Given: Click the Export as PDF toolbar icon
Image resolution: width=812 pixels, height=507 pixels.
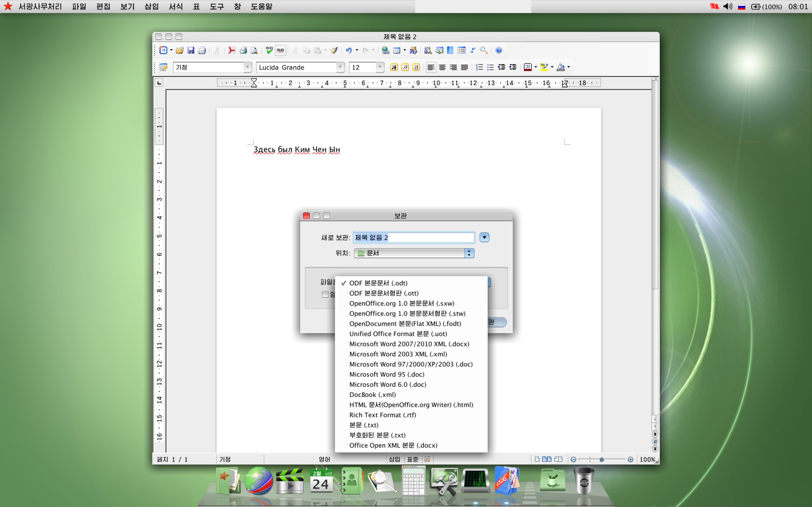Looking at the screenshot, I should pyautogui.click(x=232, y=50).
